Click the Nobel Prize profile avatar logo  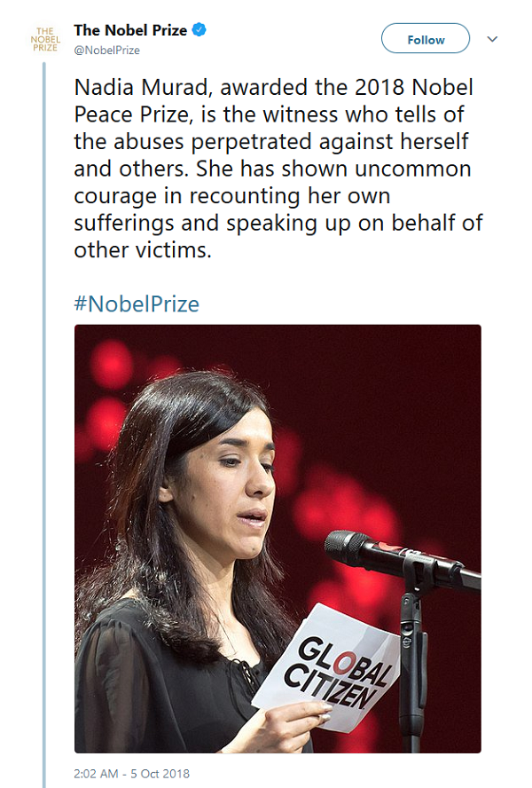click(x=44, y=39)
